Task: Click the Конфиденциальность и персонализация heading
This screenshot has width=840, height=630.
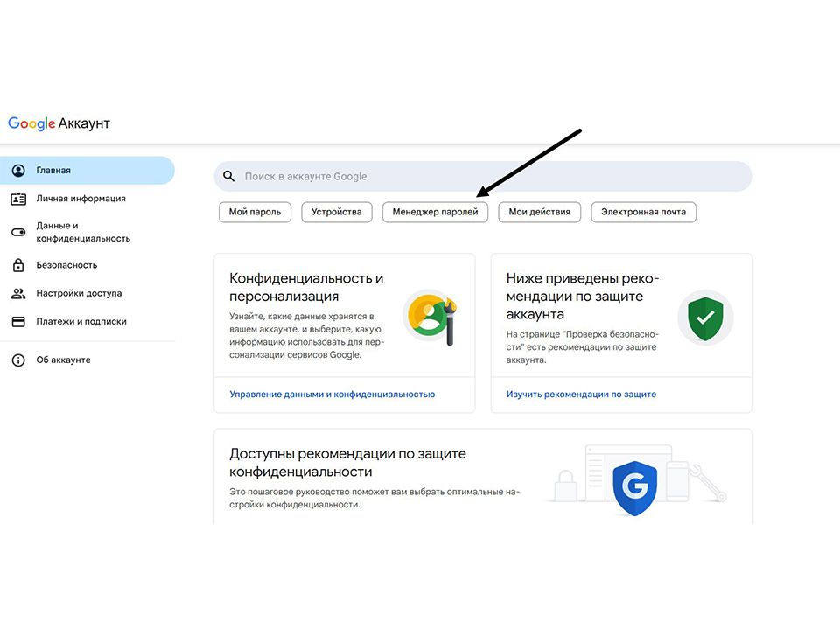Action: [x=306, y=287]
